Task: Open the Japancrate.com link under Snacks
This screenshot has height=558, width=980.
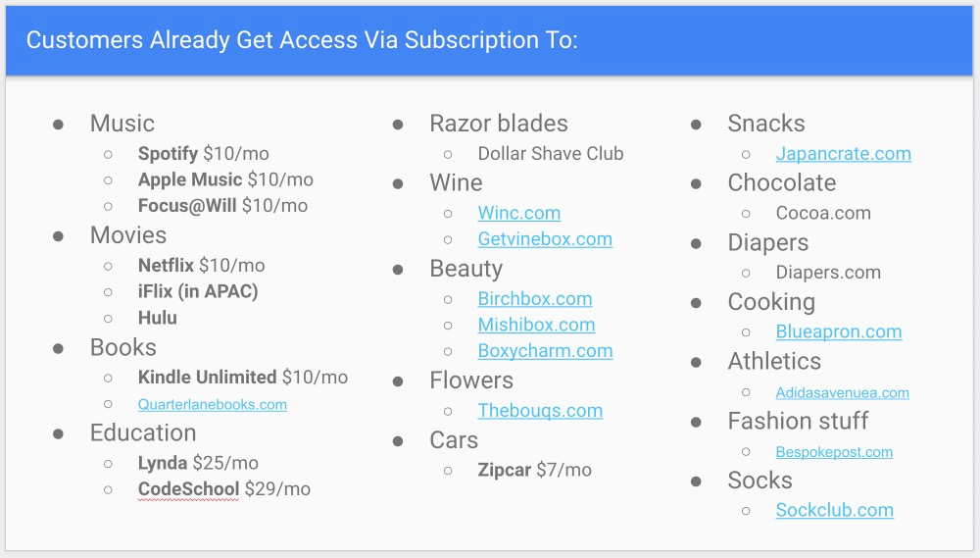Action: [843, 154]
